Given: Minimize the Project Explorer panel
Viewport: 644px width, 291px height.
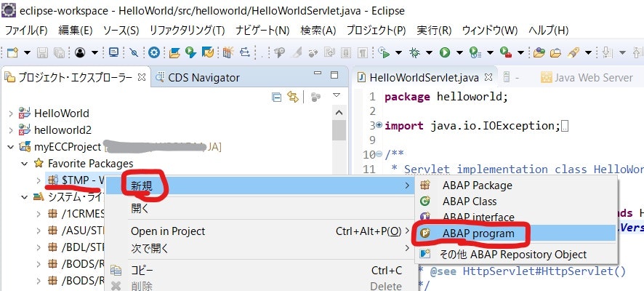Looking at the screenshot, I should pos(318,74).
